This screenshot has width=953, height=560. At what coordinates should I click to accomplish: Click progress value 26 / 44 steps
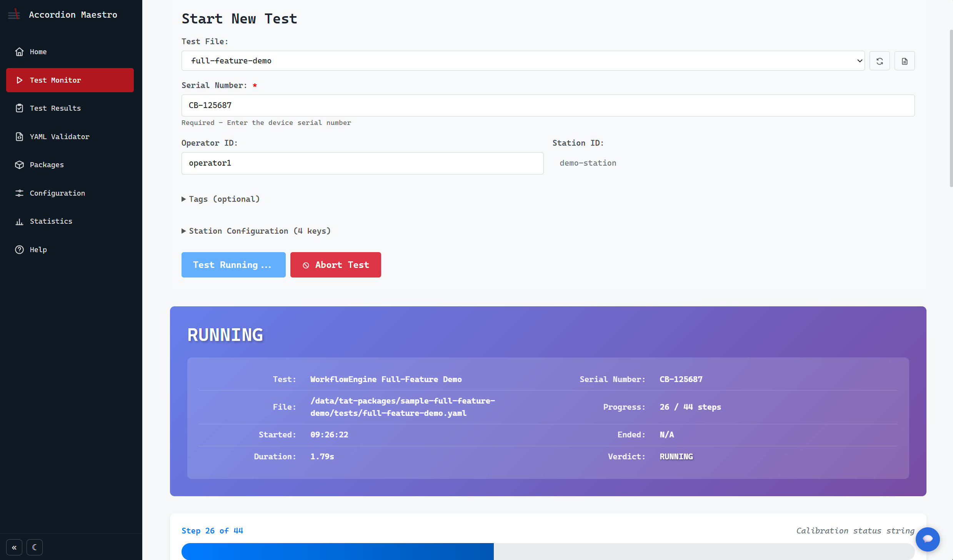pyautogui.click(x=690, y=407)
